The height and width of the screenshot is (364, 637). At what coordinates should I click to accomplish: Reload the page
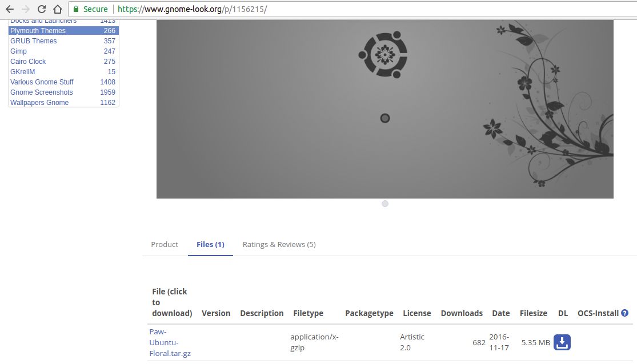(41, 9)
